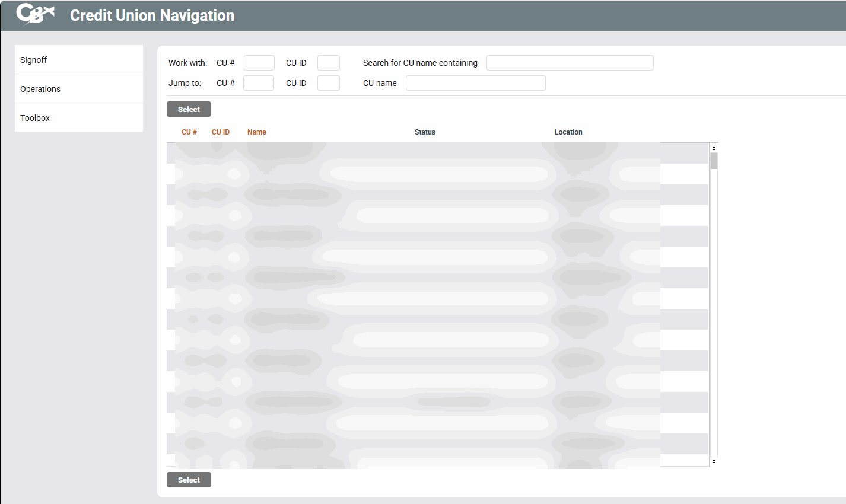Click the list's vertical scrollbar thumb

point(714,161)
